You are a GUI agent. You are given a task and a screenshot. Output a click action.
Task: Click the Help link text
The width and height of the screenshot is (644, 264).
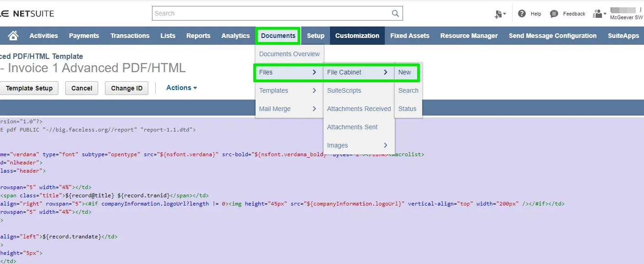[536, 14]
